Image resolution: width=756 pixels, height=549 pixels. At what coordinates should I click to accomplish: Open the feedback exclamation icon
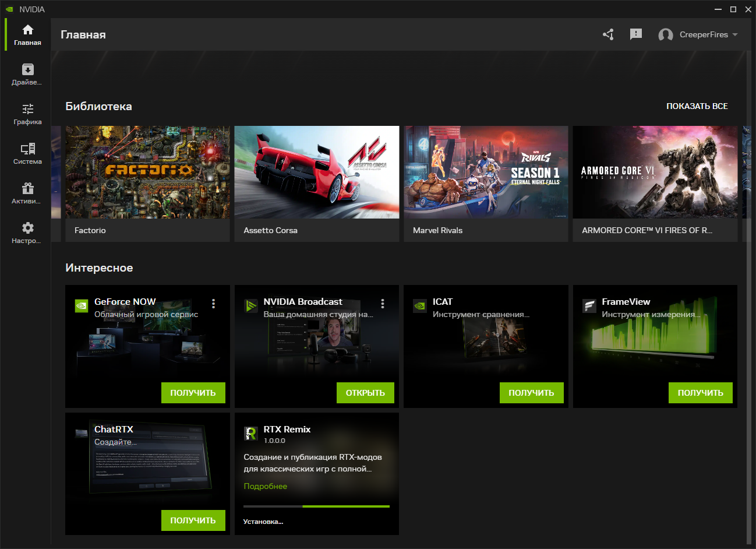point(636,34)
